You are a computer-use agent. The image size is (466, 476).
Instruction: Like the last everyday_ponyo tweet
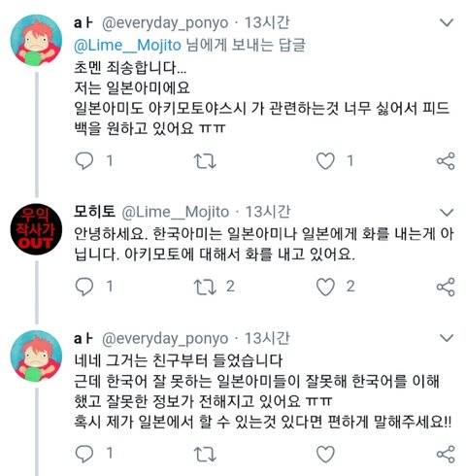(325, 454)
